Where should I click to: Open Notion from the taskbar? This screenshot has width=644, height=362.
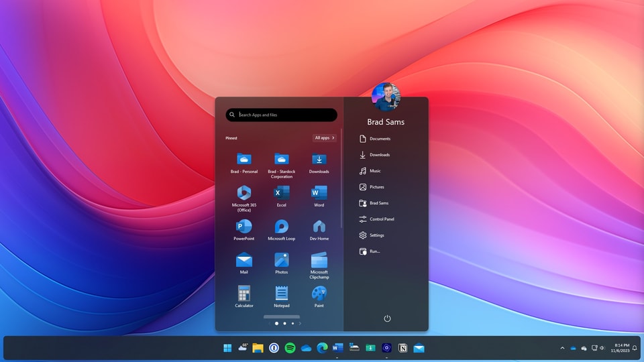(x=402, y=348)
